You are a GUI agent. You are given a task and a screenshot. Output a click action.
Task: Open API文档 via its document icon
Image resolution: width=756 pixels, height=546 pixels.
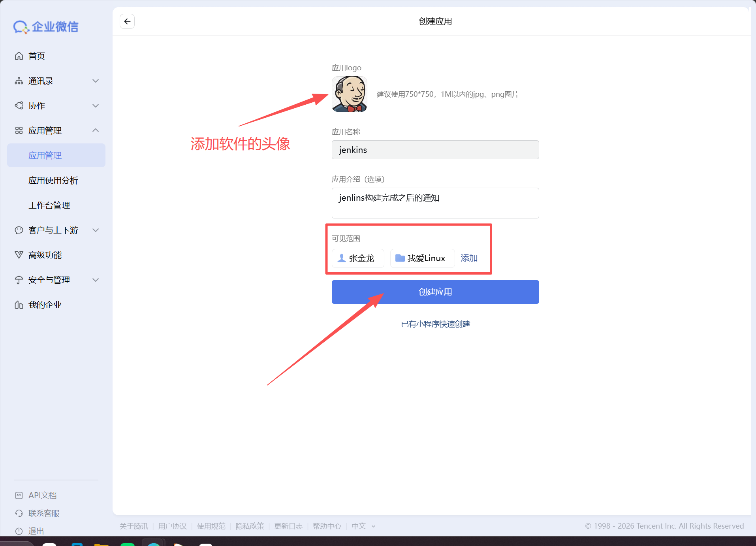point(19,495)
